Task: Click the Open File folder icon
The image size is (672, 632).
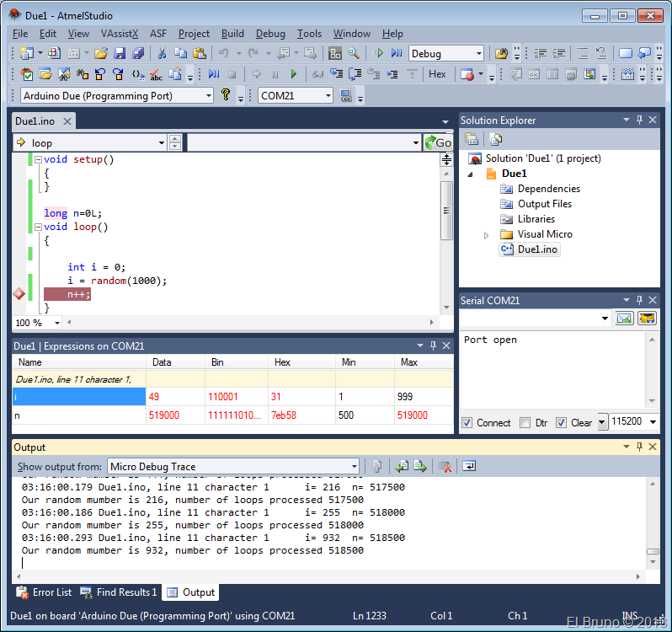Action: [101, 53]
